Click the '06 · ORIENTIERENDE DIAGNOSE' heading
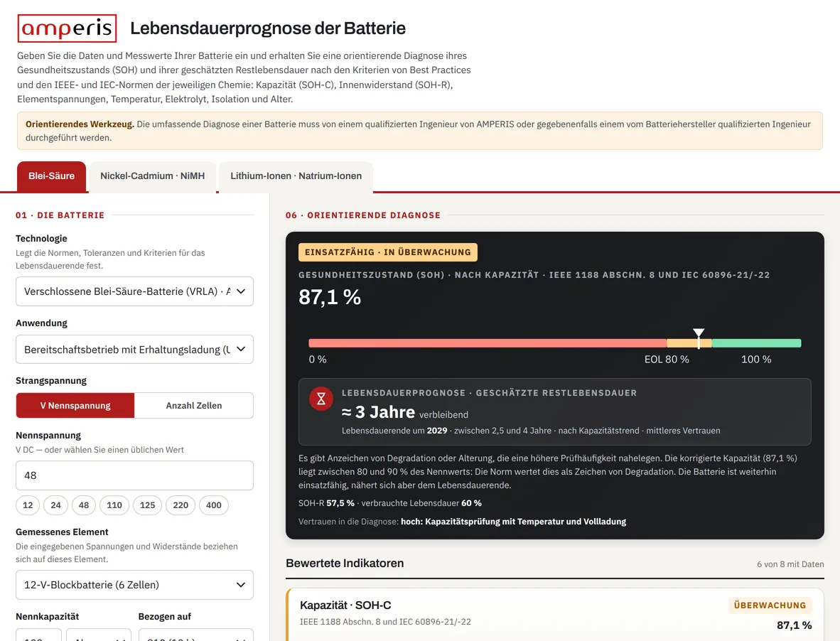Viewport: 840px width, 641px height. coord(362,215)
